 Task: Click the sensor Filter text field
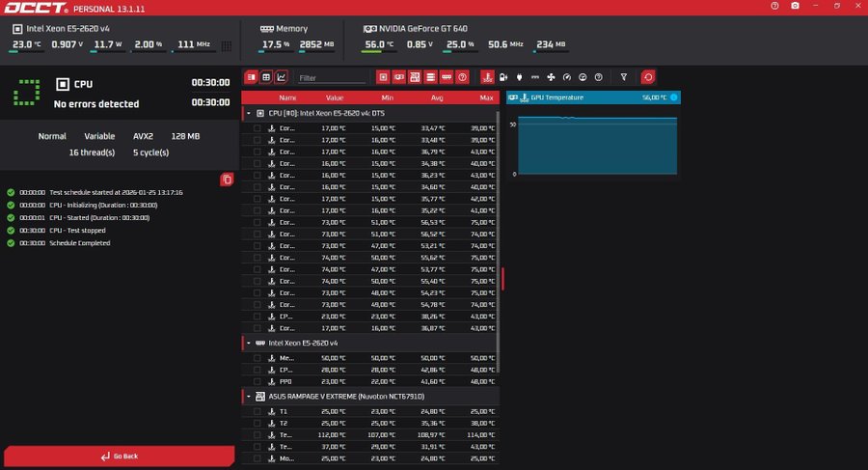(331, 77)
